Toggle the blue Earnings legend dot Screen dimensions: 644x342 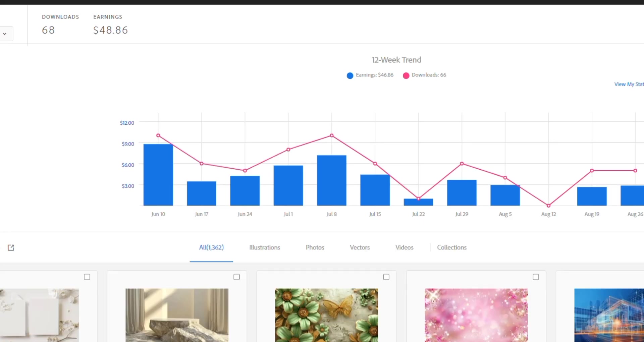point(350,75)
